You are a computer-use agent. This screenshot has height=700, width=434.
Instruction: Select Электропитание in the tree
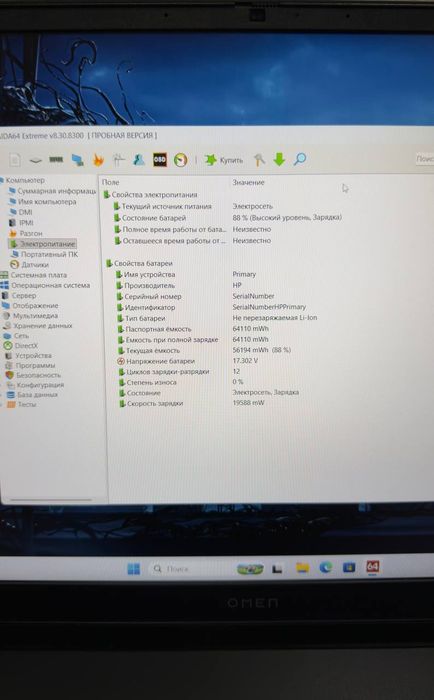click(x=43, y=244)
